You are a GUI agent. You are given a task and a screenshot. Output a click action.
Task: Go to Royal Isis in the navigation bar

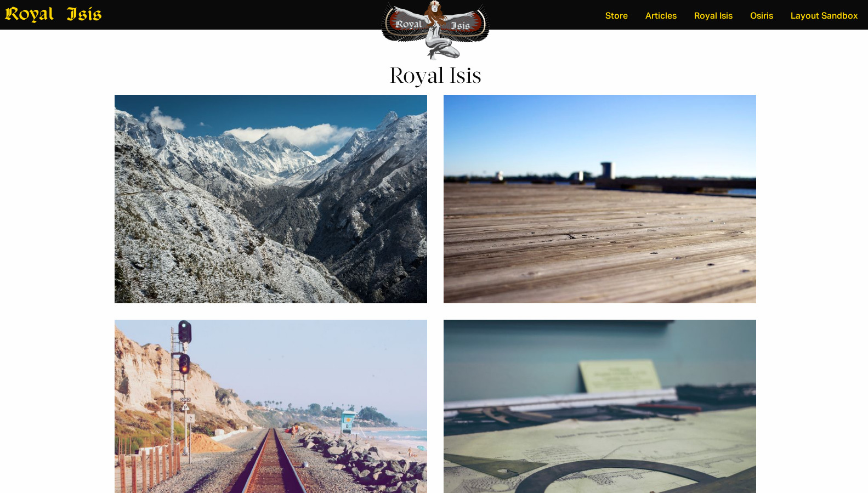(713, 15)
